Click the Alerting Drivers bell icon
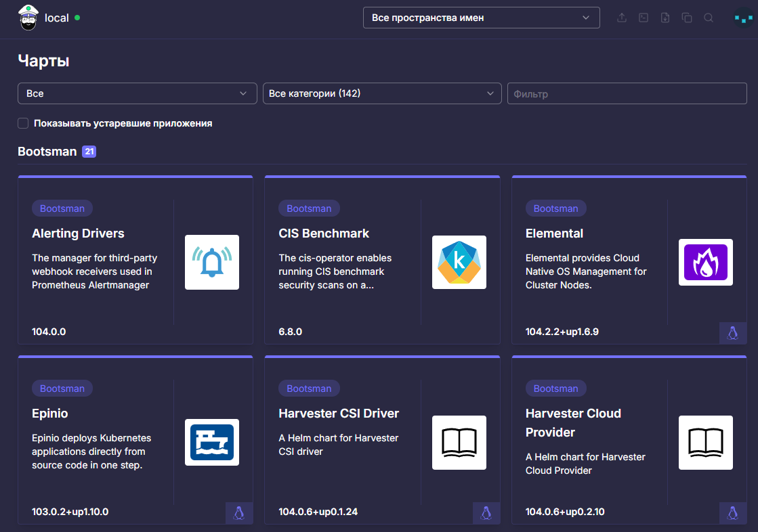 (x=212, y=263)
